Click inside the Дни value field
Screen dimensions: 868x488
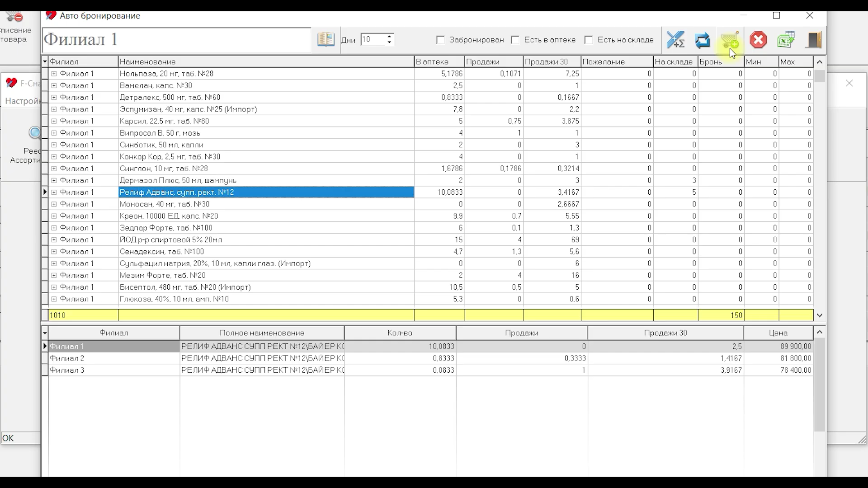click(x=373, y=40)
